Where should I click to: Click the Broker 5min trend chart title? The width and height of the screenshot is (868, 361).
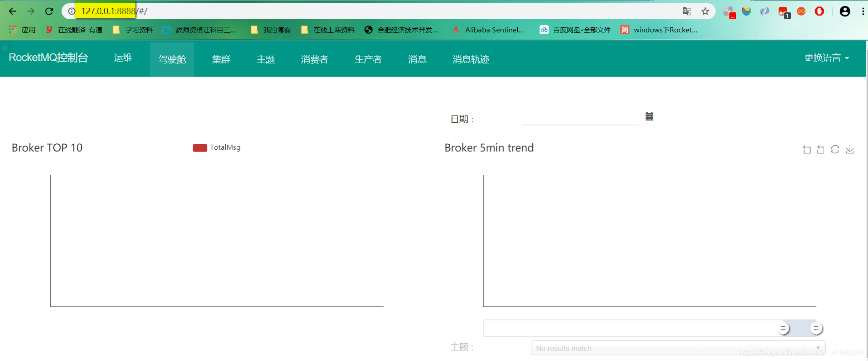(x=489, y=148)
